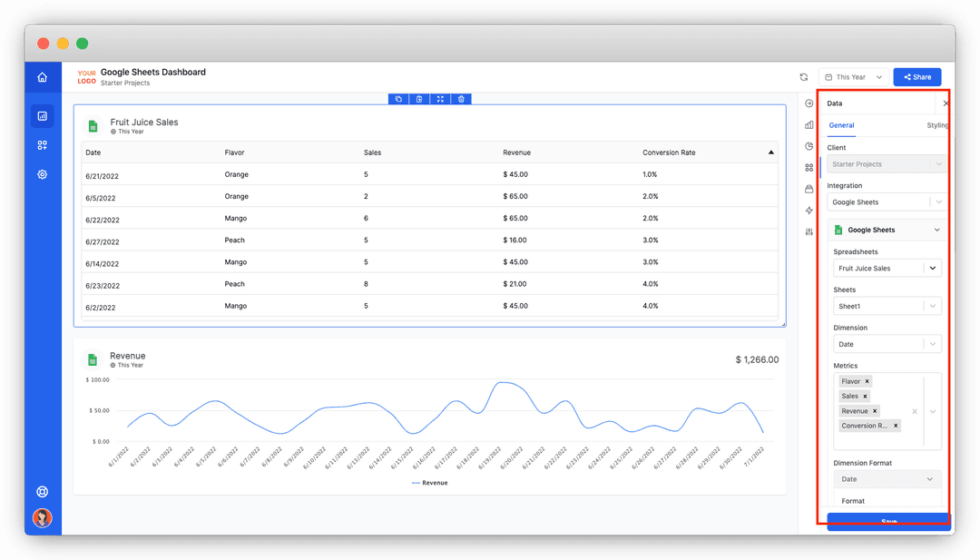Open the bar chart widget icon
This screenshot has width=980, height=560.
tap(808, 125)
